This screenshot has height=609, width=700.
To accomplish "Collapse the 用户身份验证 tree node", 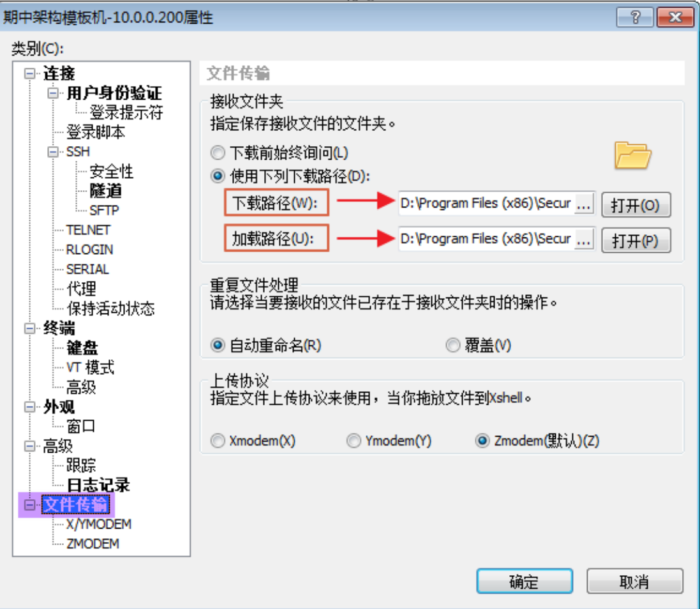I will pyautogui.click(x=53, y=93).
